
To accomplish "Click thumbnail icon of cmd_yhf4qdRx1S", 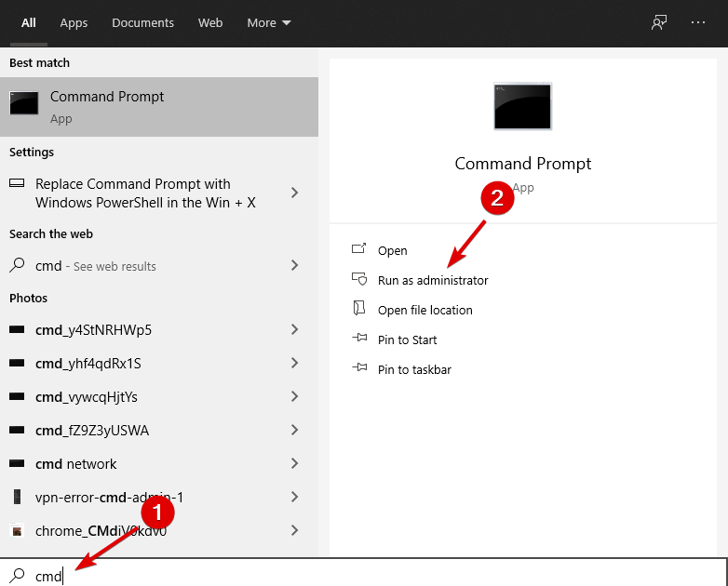I will point(17,363).
